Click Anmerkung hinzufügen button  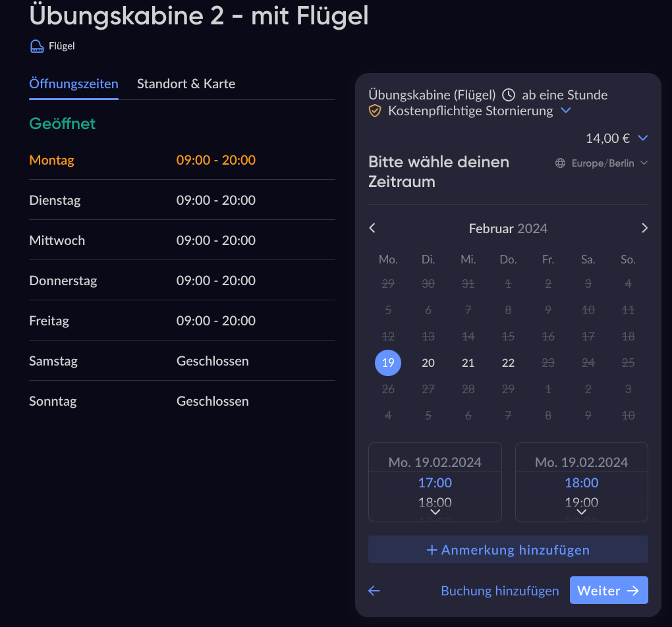click(x=508, y=550)
